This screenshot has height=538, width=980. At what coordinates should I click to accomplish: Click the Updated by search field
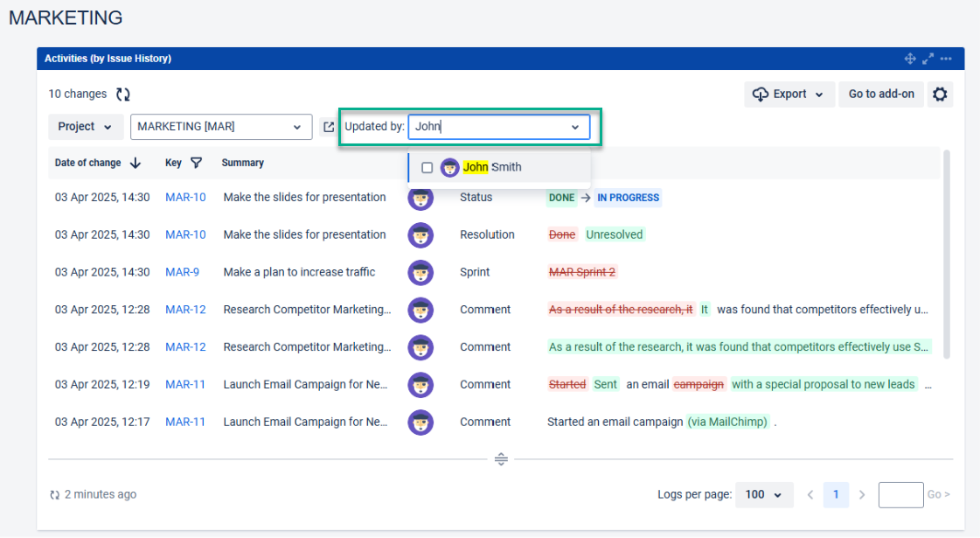click(490, 127)
